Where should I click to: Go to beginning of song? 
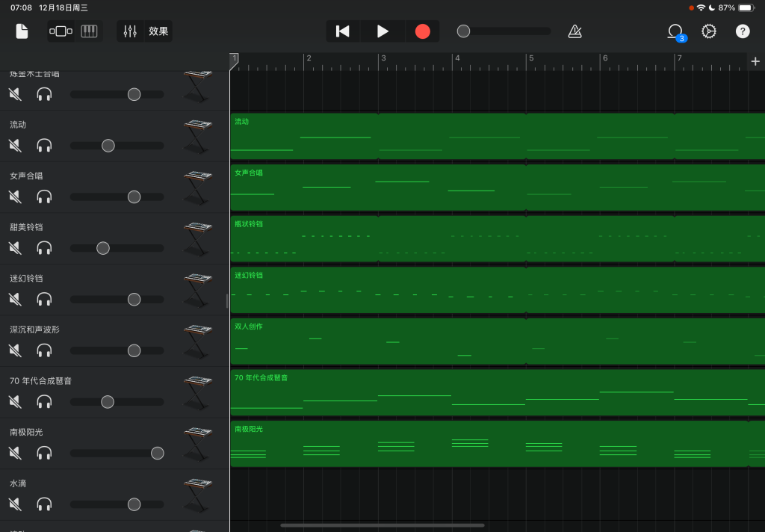tap(343, 31)
